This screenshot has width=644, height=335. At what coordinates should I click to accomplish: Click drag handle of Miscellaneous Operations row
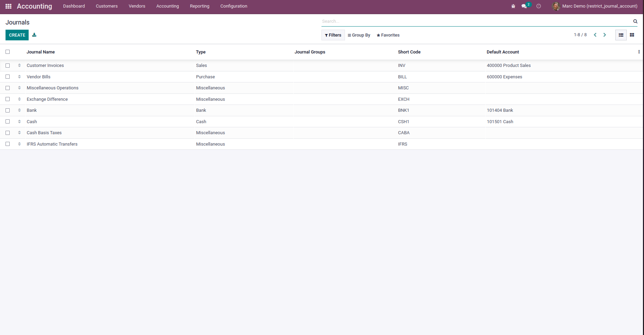tap(19, 88)
